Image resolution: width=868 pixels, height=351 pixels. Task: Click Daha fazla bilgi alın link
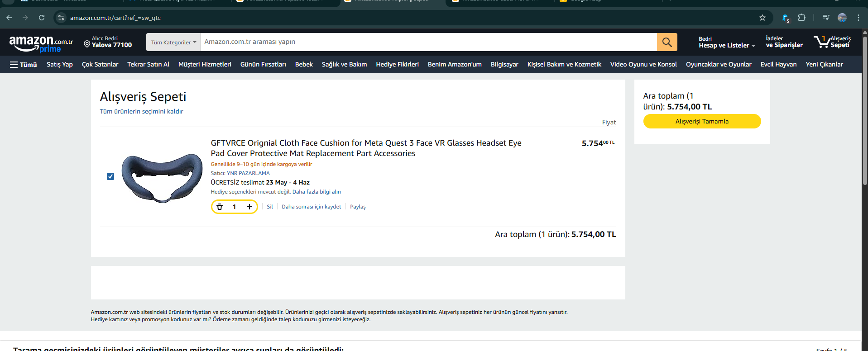317,192
